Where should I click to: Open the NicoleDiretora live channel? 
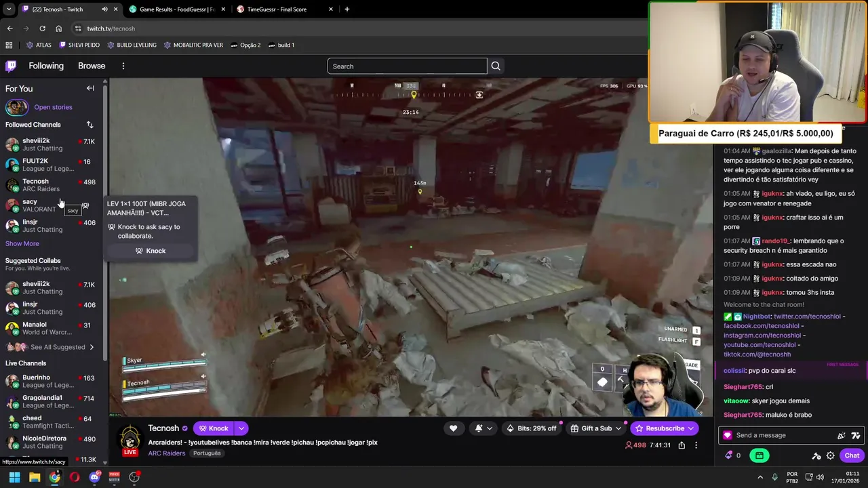pos(52,442)
